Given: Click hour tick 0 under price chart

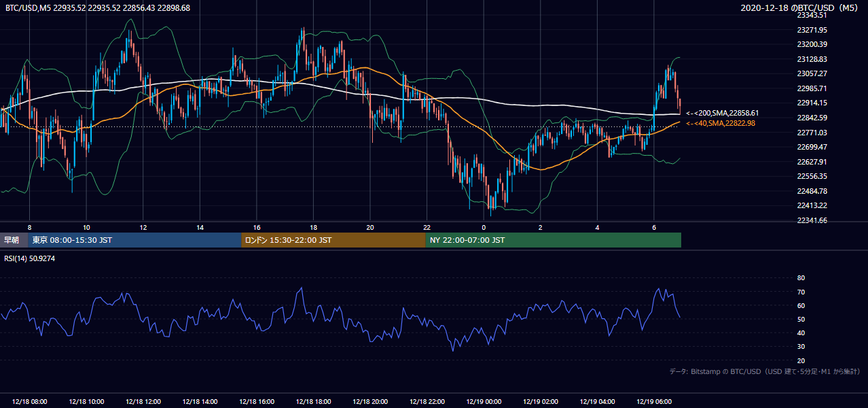Looking at the screenshot, I should [x=484, y=227].
